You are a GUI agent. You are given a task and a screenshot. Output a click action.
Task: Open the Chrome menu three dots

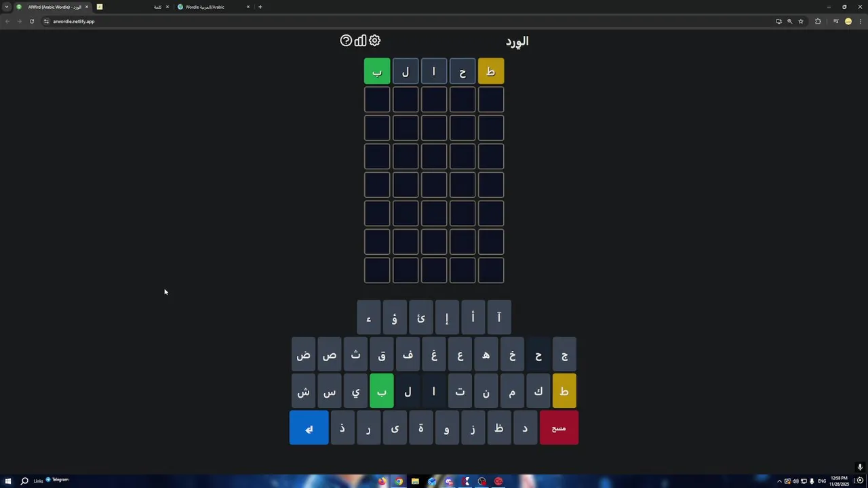point(861,21)
